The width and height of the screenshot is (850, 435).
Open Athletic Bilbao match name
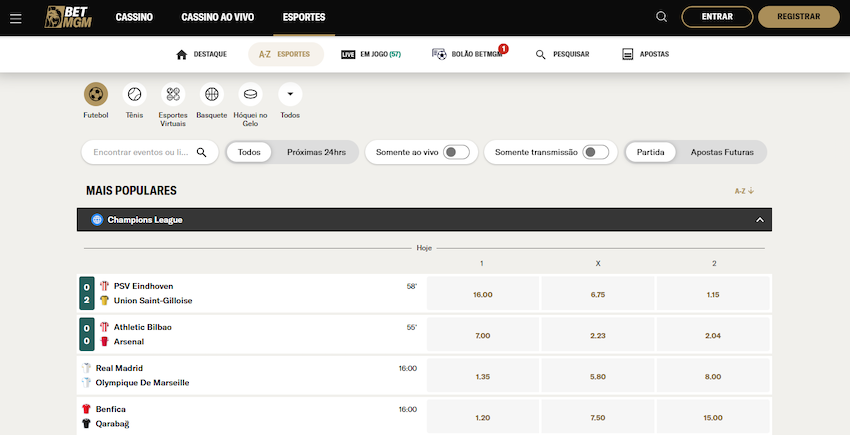coord(143,327)
